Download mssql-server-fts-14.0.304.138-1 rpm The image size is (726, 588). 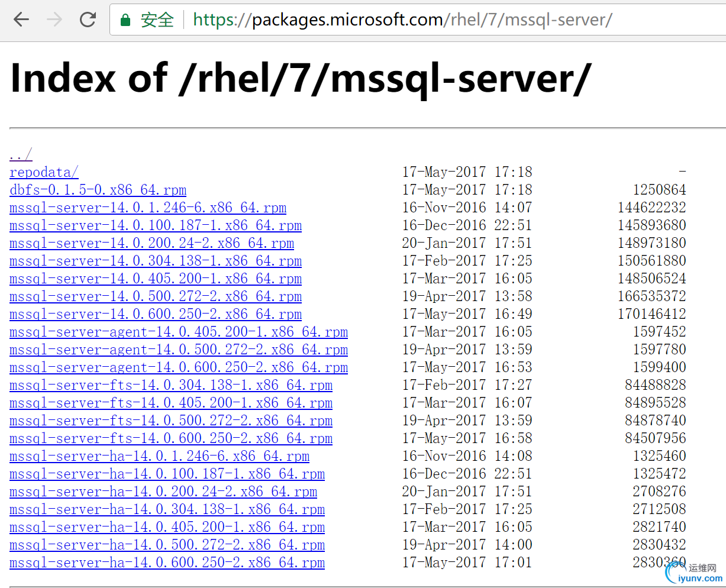[171, 385]
